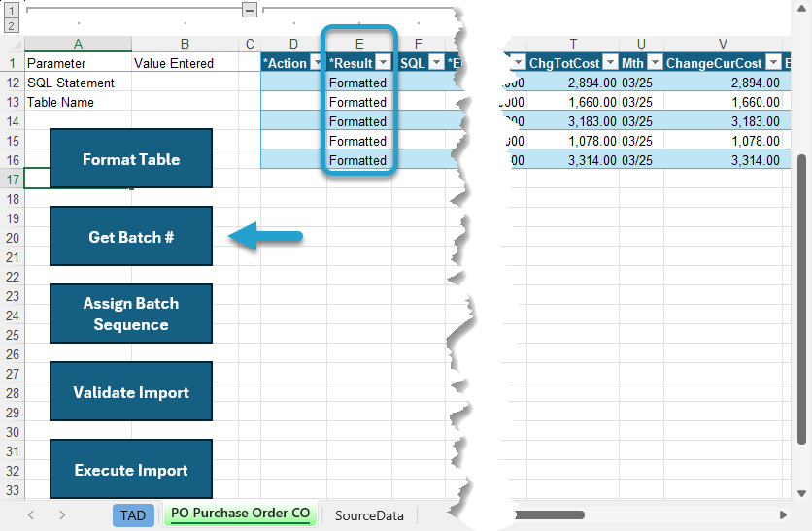
Task: Select column B header
Action: coord(185,44)
